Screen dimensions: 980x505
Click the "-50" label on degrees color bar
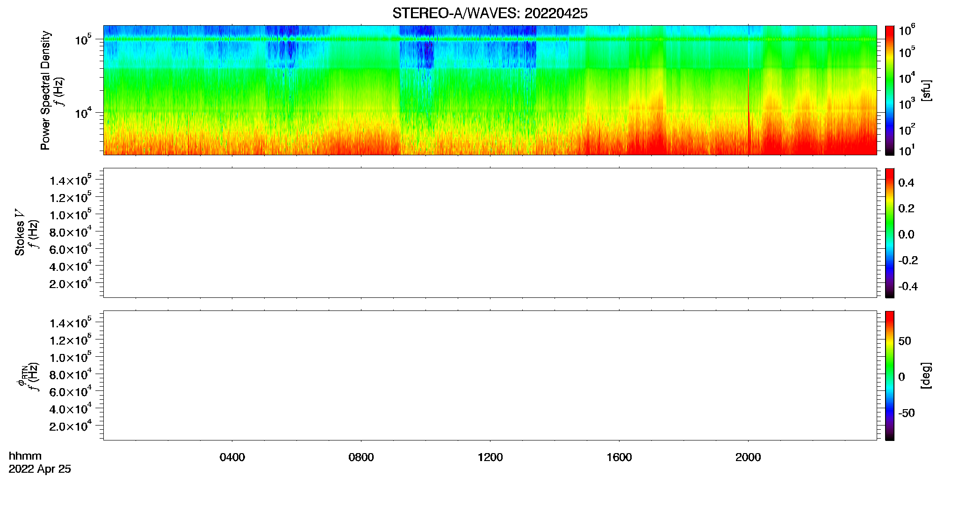click(x=907, y=413)
